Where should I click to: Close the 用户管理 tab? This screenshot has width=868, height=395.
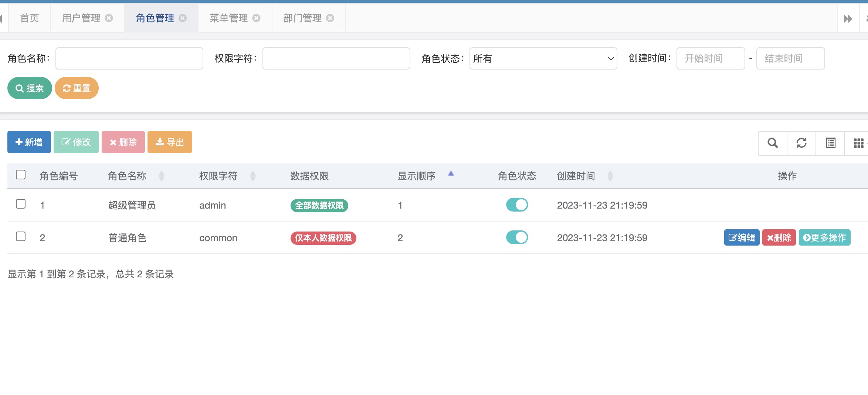109,18
